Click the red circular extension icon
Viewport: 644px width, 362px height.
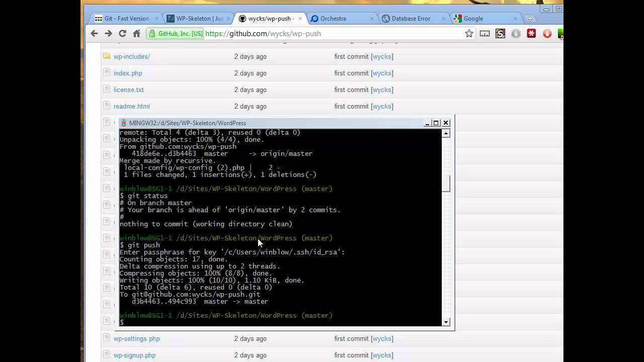tap(547, 34)
